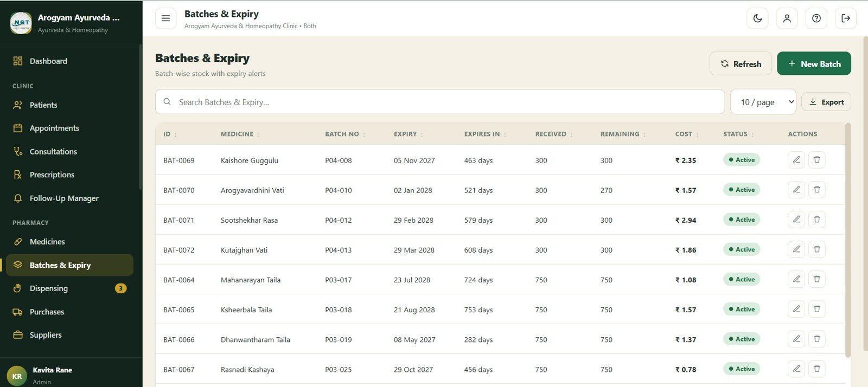Open Dashboard from the sidebar

pos(69,61)
